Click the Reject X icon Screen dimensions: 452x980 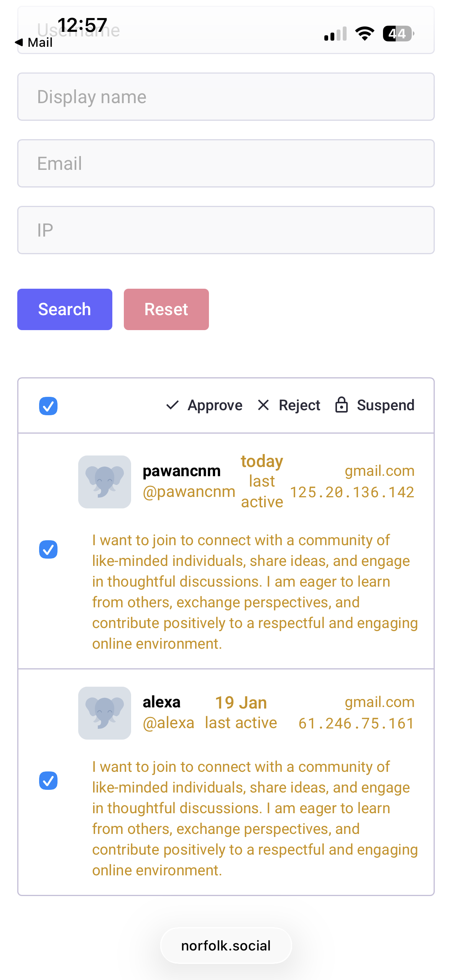point(263,405)
